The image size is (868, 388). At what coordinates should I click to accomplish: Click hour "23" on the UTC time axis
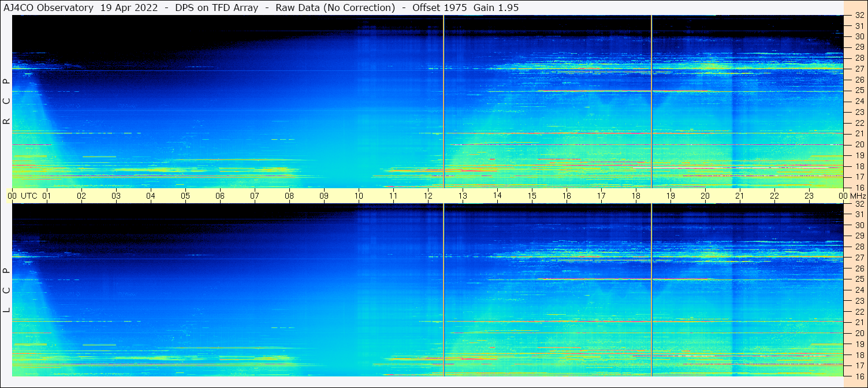click(809, 196)
